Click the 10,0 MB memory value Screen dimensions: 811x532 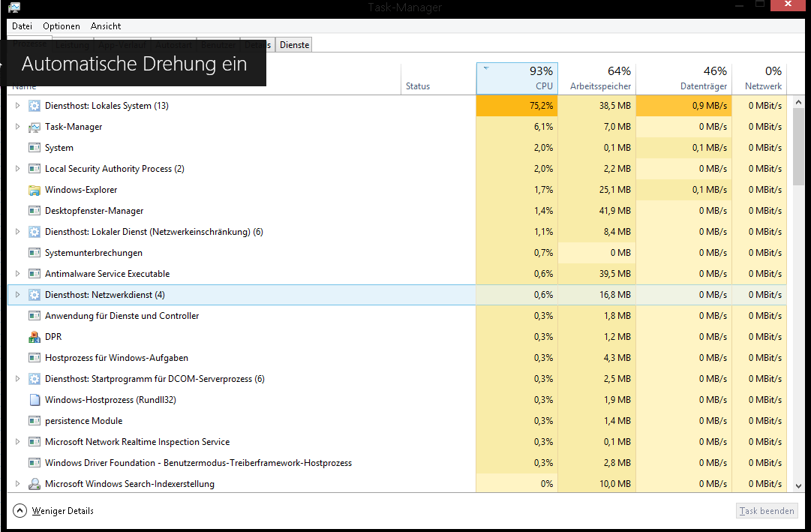(615, 484)
